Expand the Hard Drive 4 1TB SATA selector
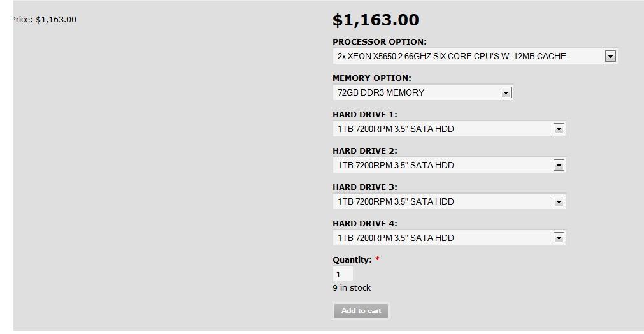644x334 pixels. [x=449, y=238]
